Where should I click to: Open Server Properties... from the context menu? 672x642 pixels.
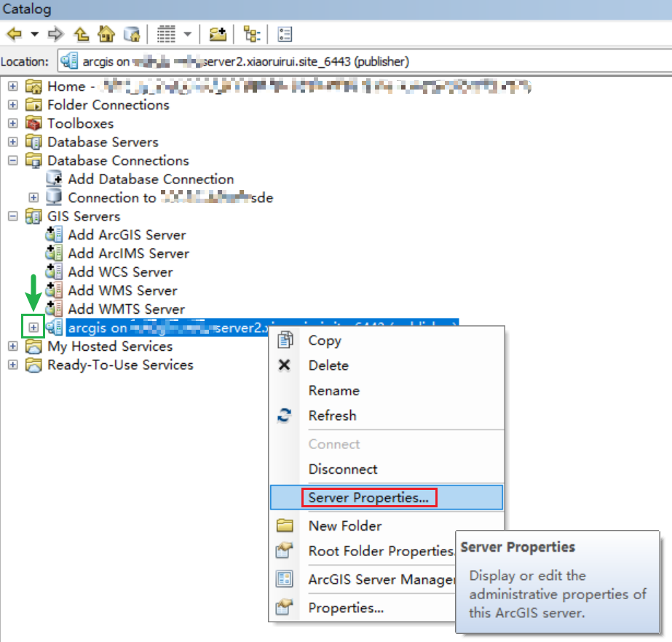click(387, 497)
